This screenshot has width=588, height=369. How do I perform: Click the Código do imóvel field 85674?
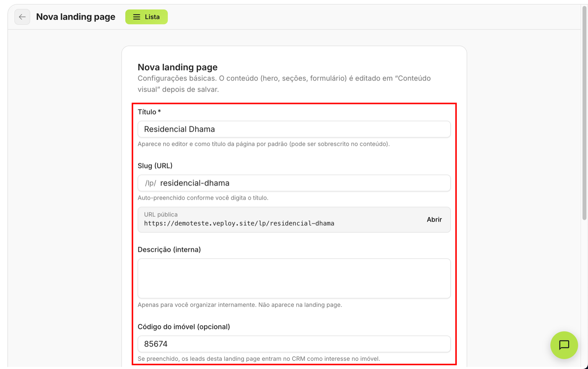point(294,344)
